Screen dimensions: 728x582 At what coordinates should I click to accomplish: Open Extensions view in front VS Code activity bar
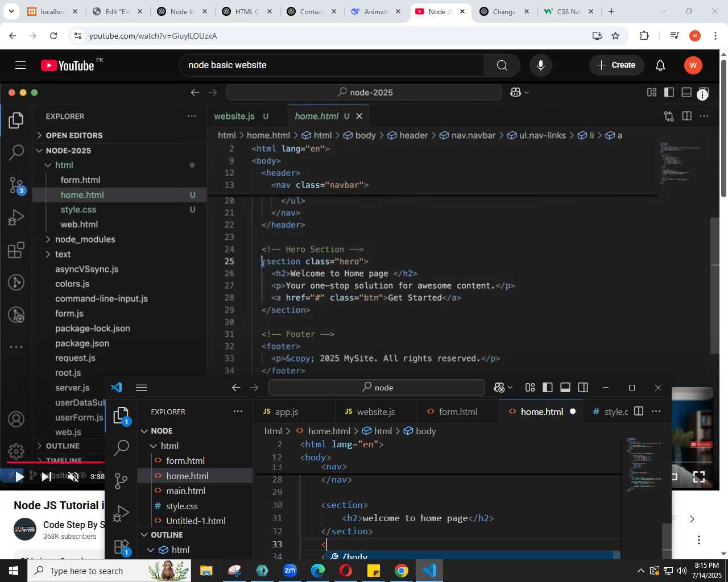121,547
